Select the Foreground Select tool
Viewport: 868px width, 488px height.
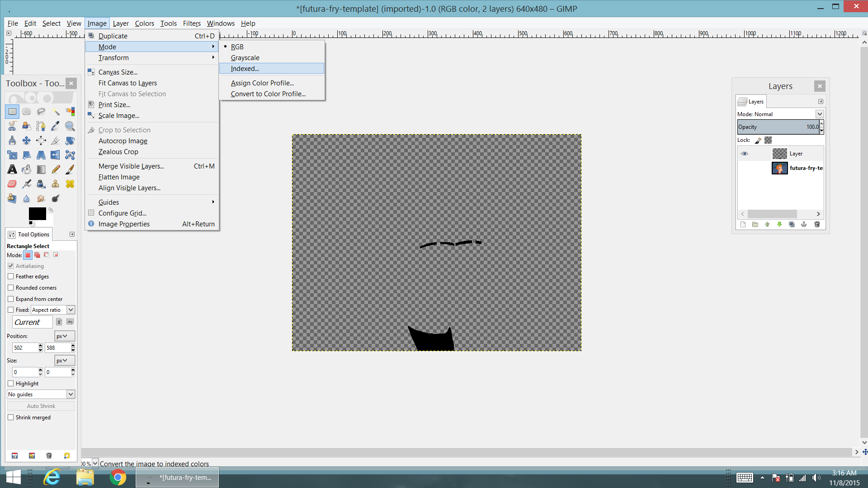(27, 126)
